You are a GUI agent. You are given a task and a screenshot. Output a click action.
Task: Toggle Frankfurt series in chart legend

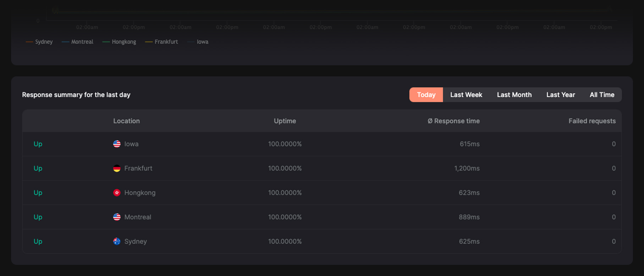(x=162, y=42)
